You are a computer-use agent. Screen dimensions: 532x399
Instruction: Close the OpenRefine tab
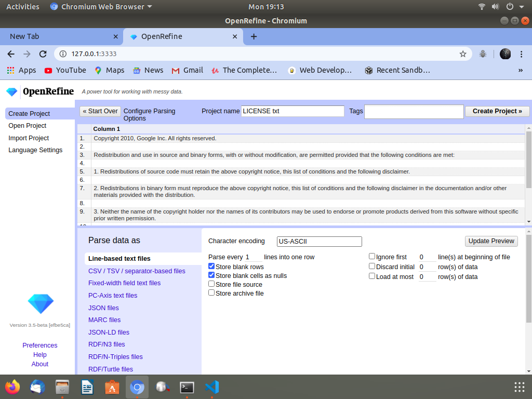pyautogui.click(x=235, y=37)
